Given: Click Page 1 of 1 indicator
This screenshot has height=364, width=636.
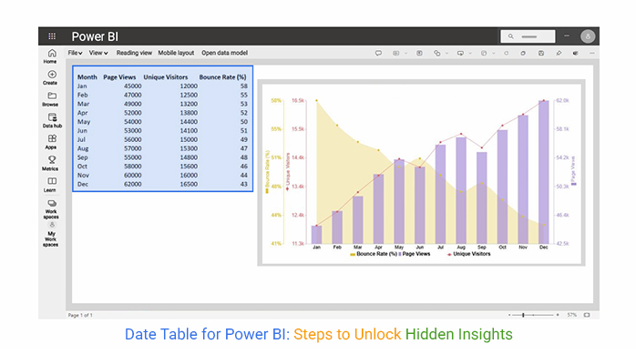Looking at the screenshot, I should [80, 315].
